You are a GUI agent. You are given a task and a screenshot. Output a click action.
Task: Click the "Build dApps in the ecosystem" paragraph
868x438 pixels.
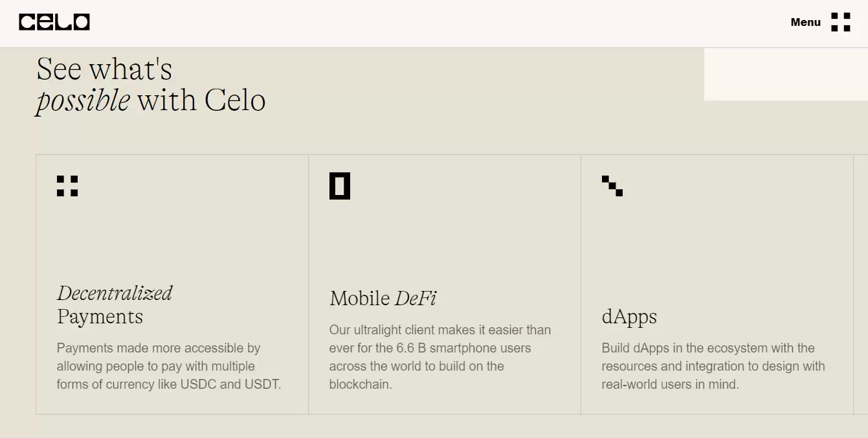click(713, 366)
